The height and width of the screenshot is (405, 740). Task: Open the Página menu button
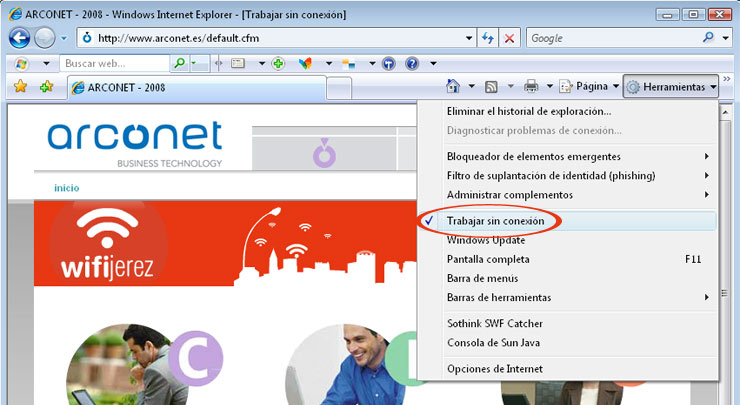click(x=589, y=86)
